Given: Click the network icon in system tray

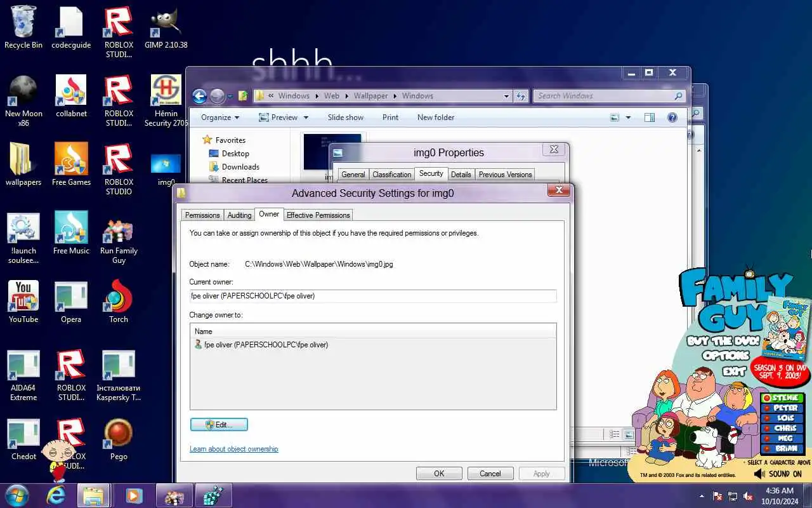Looking at the screenshot, I should coord(733,496).
